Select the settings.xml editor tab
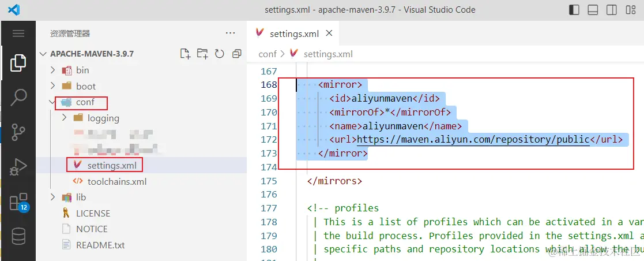The image size is (644, 261). (x=293, y=33)
